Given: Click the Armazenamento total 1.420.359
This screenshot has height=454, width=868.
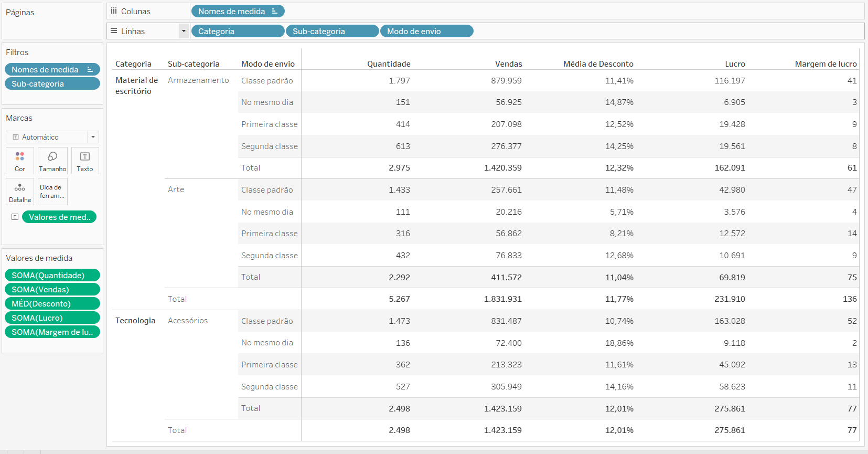Looking at the screenshot, I should click(502, 167).
